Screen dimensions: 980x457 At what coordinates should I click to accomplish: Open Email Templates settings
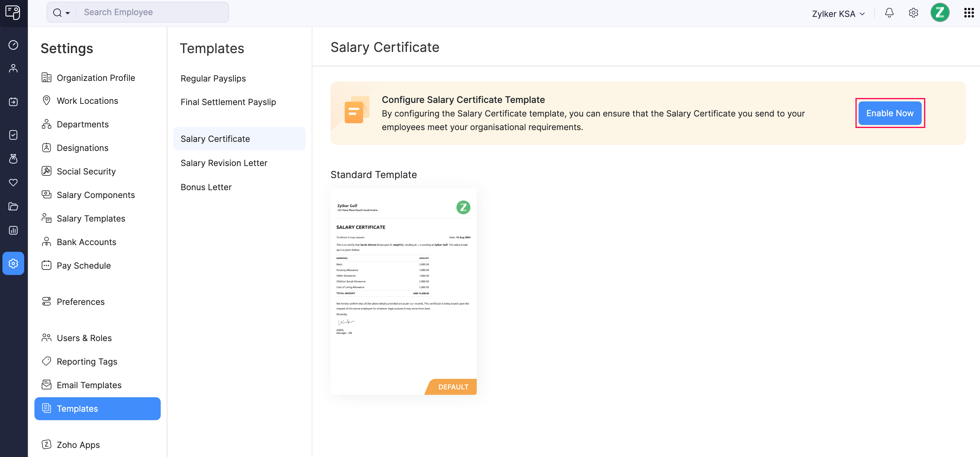[x=89, y=385]
